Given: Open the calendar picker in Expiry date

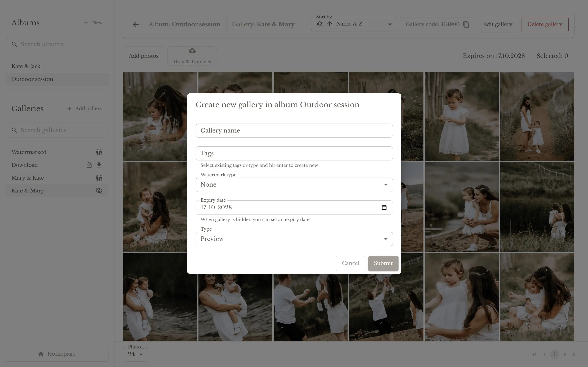Looking at the screenshot, I should [x=384, y=208].
